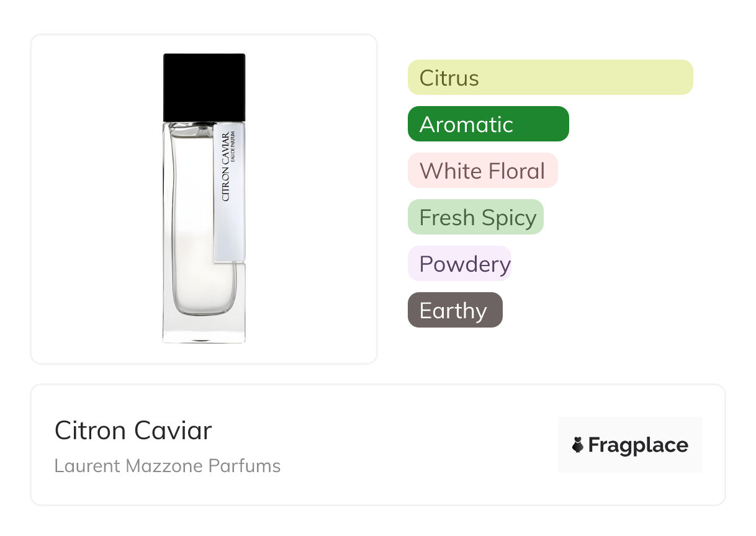Pick the Fresh Spicy accord bar
756x536 pixels.
pos(475,217)
